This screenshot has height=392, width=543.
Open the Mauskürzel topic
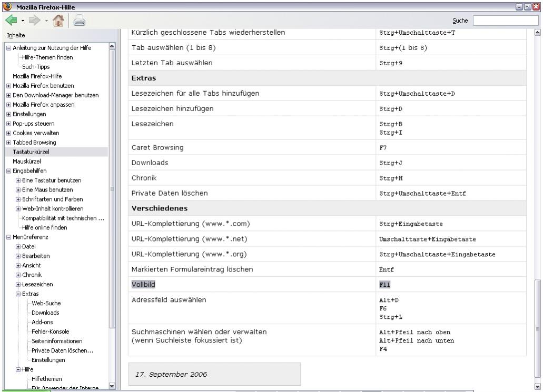pos(27,161)
